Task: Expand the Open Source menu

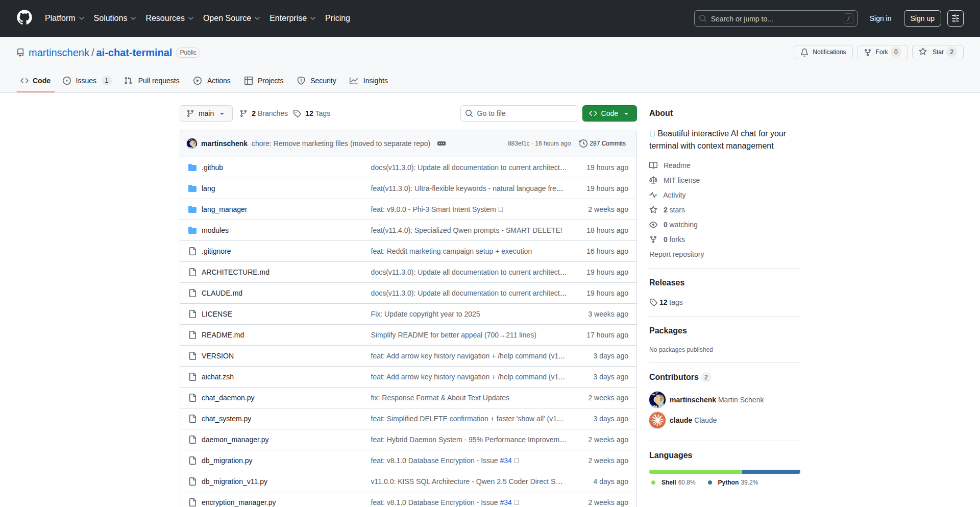Action: [231, 18]
